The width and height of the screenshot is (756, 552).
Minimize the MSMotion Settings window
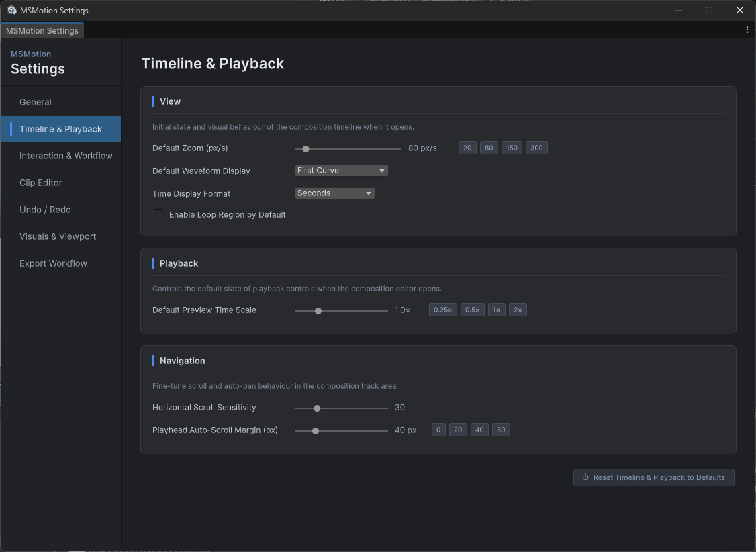point(678,10)
